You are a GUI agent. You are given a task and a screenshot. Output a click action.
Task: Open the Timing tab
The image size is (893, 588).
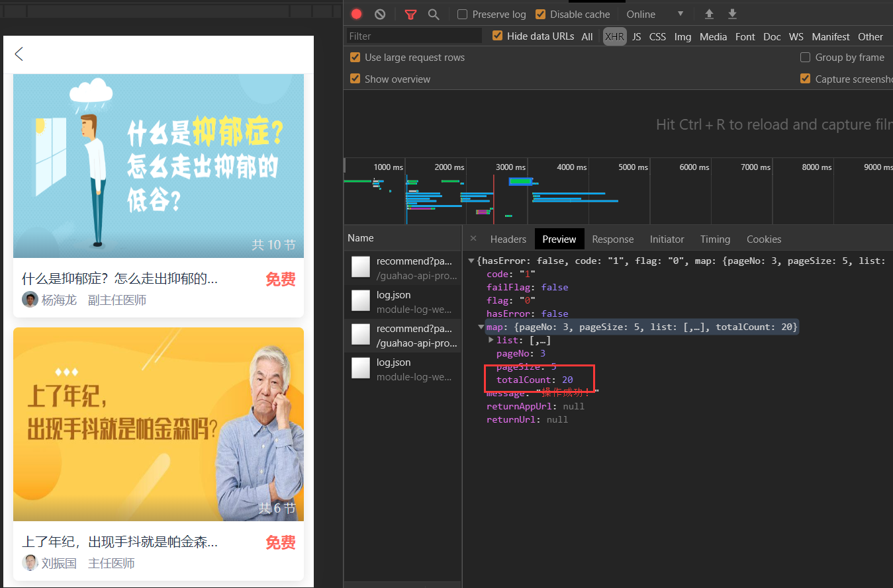pyautogui.click(x=715, y=239)
